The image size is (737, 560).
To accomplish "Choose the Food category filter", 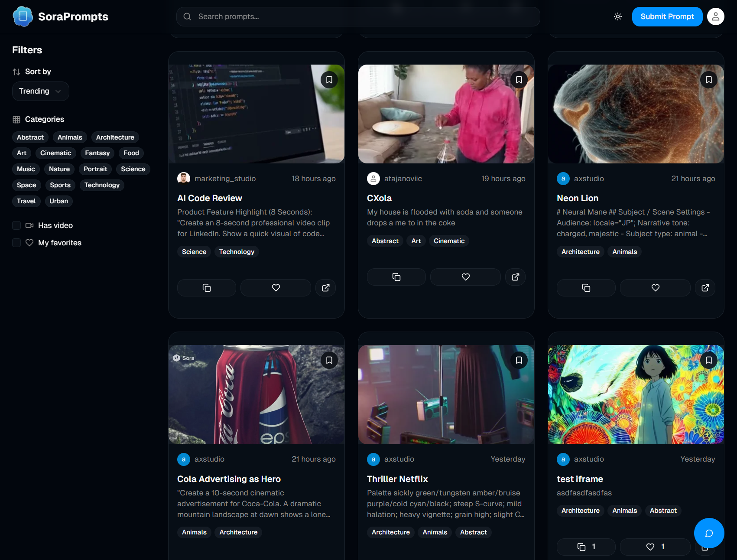I will pos(131,153).
